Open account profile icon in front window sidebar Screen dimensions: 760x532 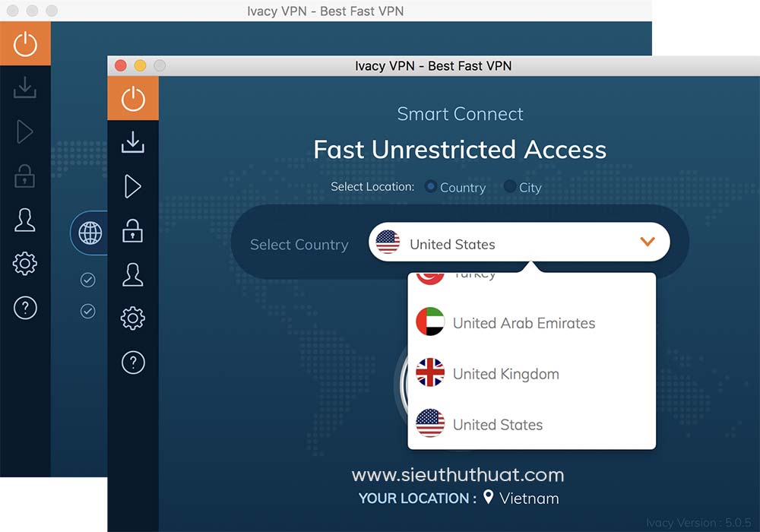tap(133, 274)
